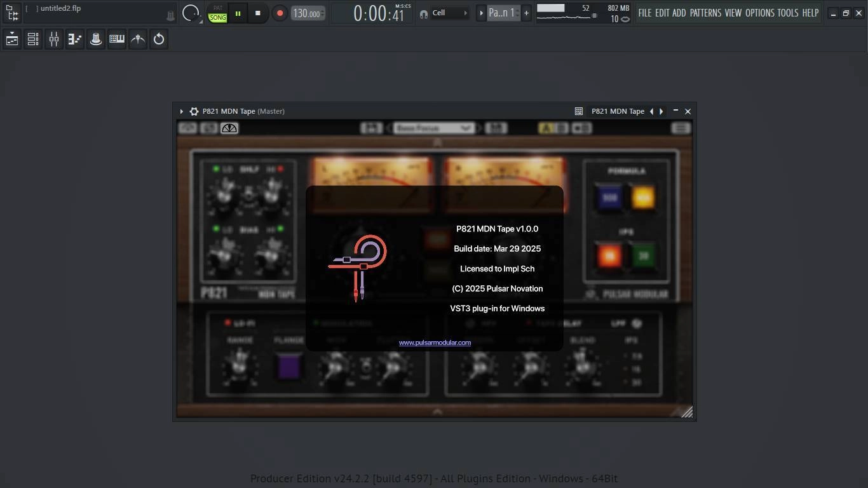
Task: Open the VIEW menu
Action: [x=733, y=13]
